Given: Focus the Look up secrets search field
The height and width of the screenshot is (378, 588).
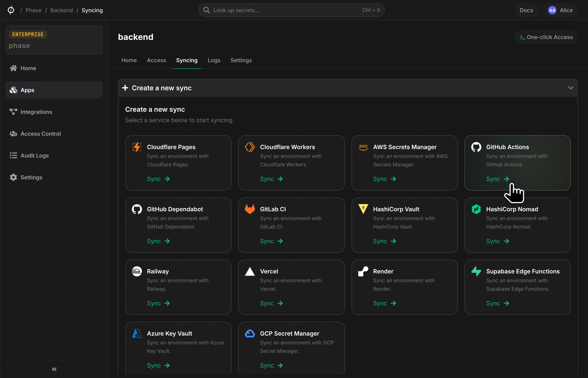Looking at the screenshot, I should (x=291, y=10).
